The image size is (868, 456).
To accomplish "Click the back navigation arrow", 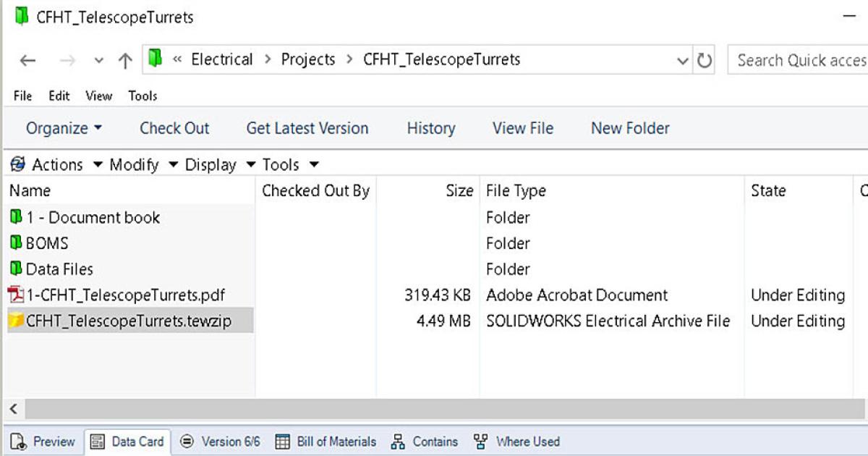I will click(27, 61).
